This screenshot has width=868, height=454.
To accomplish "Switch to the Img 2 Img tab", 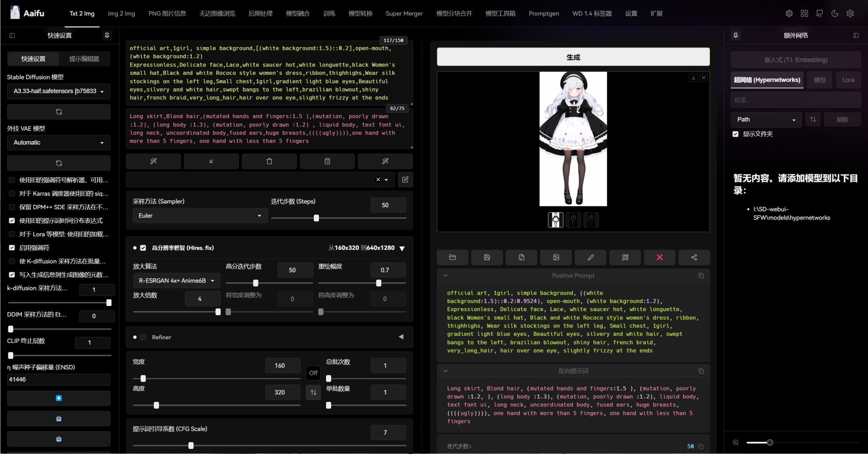I will click(121, 13).
